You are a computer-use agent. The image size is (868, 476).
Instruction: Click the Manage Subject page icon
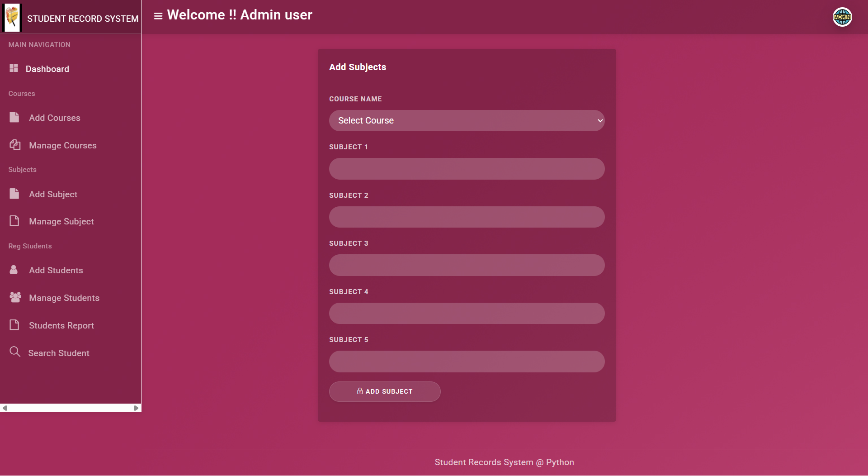click(14, 221)
